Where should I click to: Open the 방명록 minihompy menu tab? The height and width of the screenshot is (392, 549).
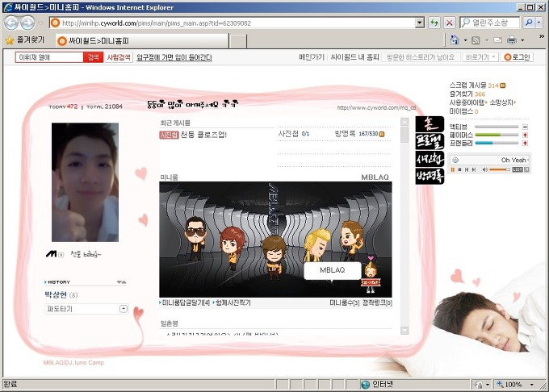click(x=430, y=176)
